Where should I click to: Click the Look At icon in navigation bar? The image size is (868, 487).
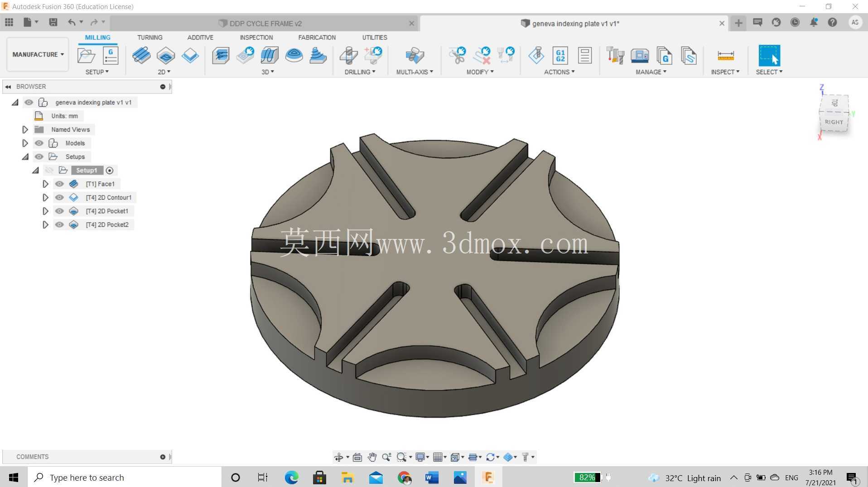coord(357,457)
